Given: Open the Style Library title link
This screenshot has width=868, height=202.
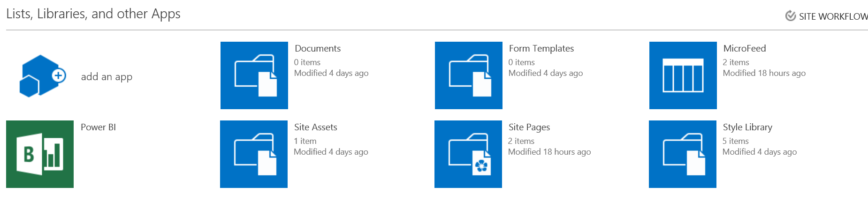Looking at the screenshot, I should [x=747, y=127].
